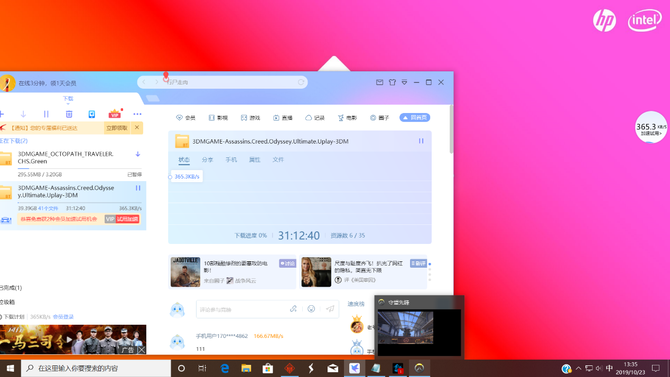This screenshot has width=670, height=377.
Task: Open the phone transfer toolbar icon
Action: tap(92, 114)
